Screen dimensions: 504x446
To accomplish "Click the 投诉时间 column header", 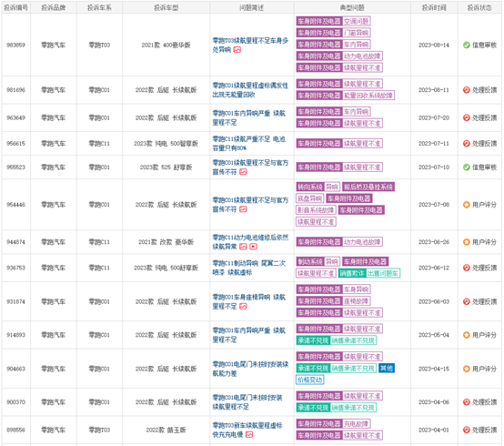I will tap(434, 7).
